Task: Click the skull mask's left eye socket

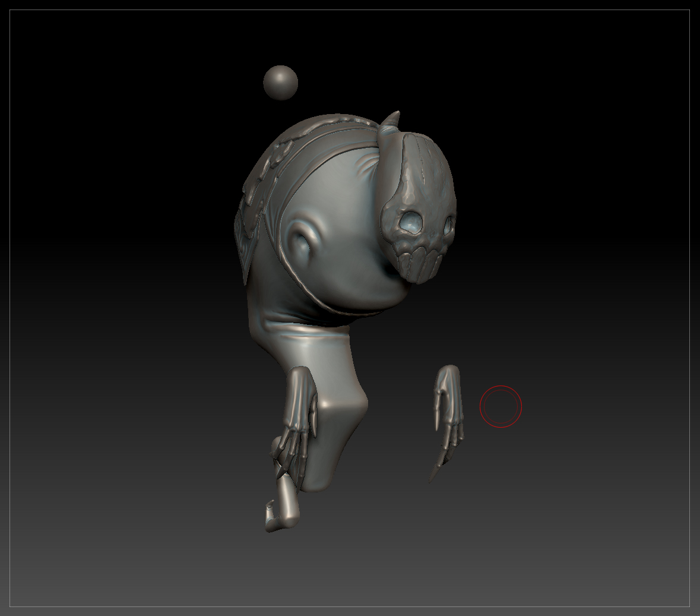Action: [x=410, y=222]
